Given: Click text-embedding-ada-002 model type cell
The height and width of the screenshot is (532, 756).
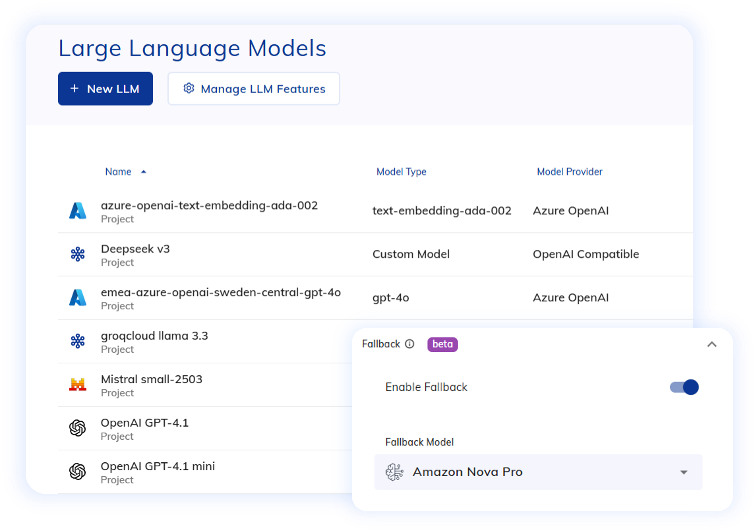Looking at the screenshot, I should (x=442, y=211).
